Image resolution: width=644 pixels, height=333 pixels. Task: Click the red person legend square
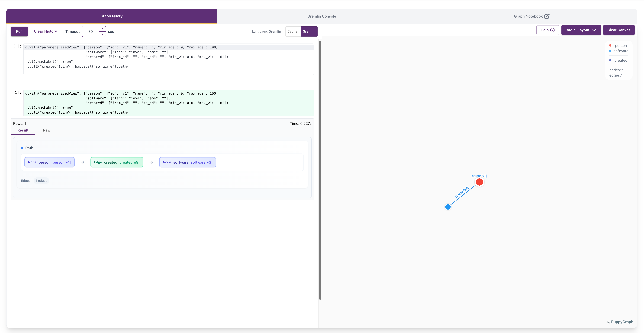pyautogui.click(x=610, y=46)
